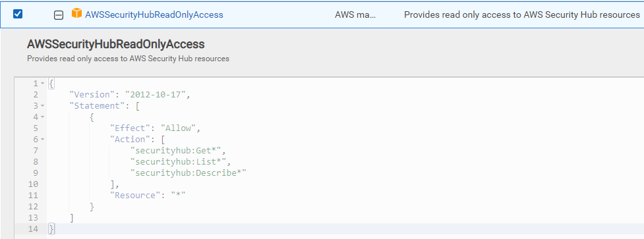
Task: Uncheck the AWSSecurityHubReadOnlyAccess policy checkbox
Action: click(18, 14)
